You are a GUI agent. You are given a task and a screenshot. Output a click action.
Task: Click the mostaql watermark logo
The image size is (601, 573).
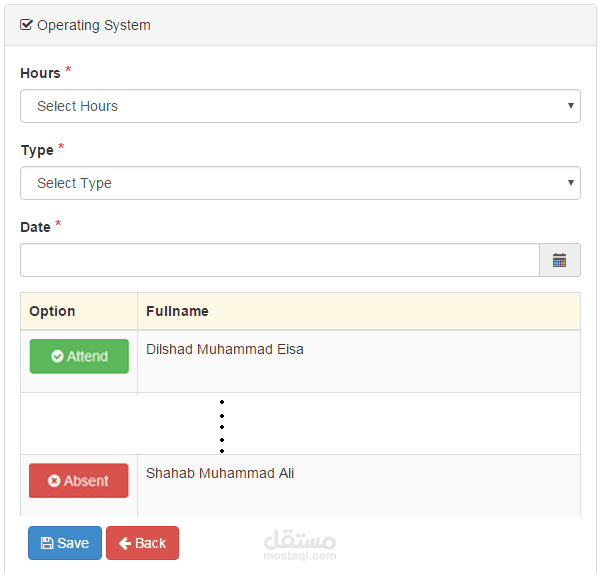(300, 543)
